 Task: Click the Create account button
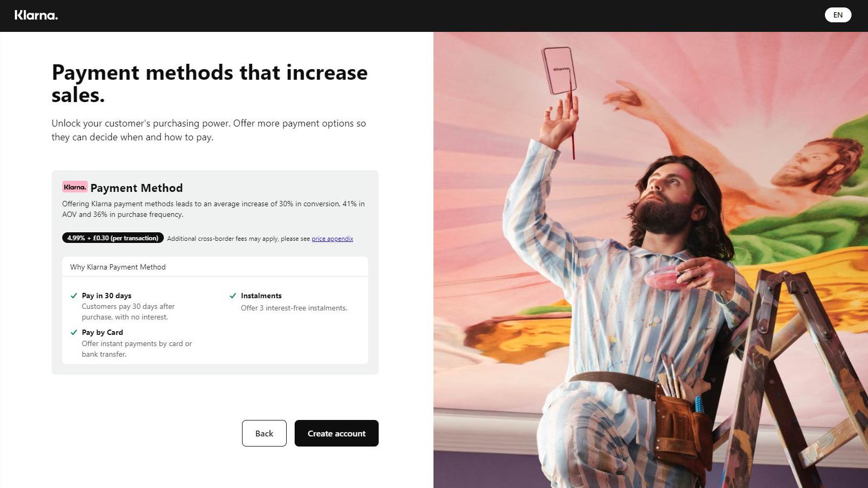click(x=337, y=433)
